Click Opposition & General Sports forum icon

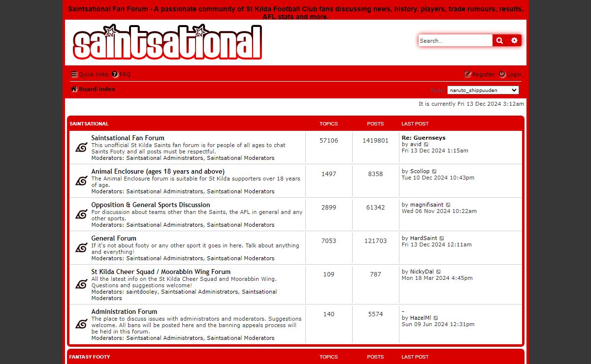81,214
